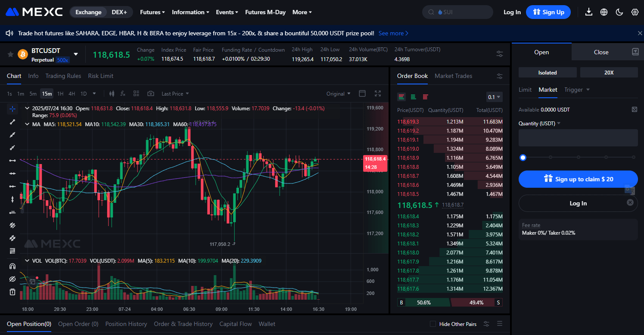644x335 pixels.
Task: Open position list settings sliders icon
Action: (486, 324)
